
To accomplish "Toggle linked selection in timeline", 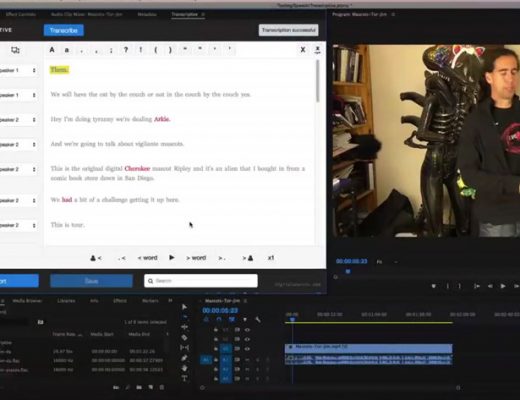I will coord(232,319).
